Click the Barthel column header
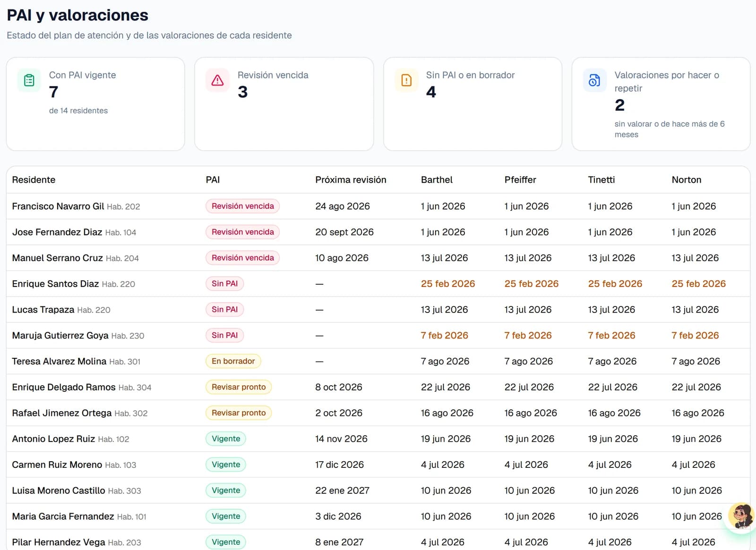 437,180
